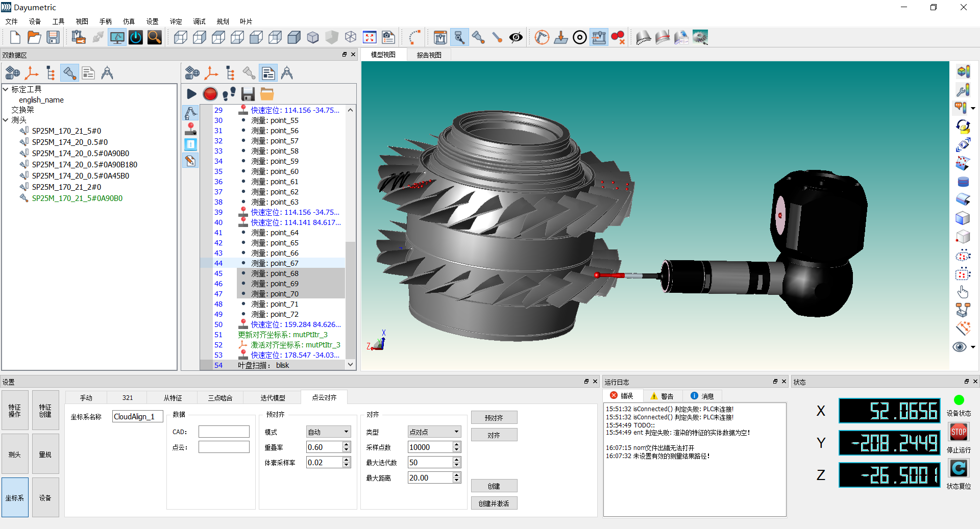Click the red balls delete icon
Image resolution: width=980 pixels, height=529 pixels.
click(x=618, y=37)
